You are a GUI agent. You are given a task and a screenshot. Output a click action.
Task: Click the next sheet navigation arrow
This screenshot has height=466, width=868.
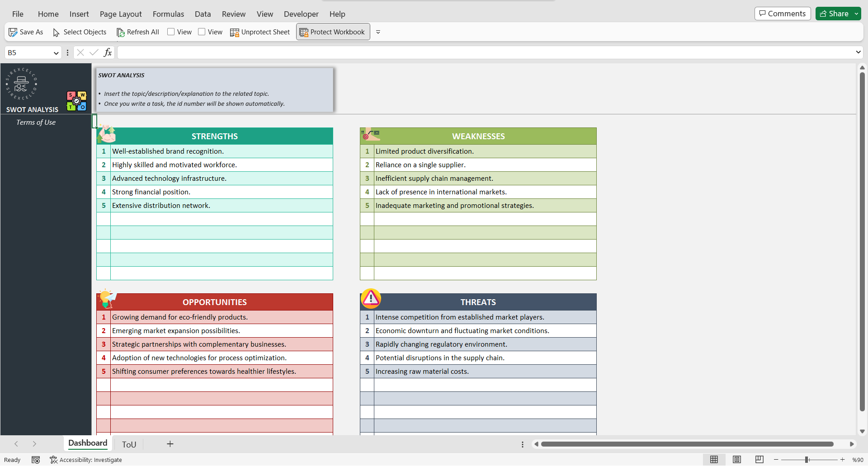click(34, 444)
